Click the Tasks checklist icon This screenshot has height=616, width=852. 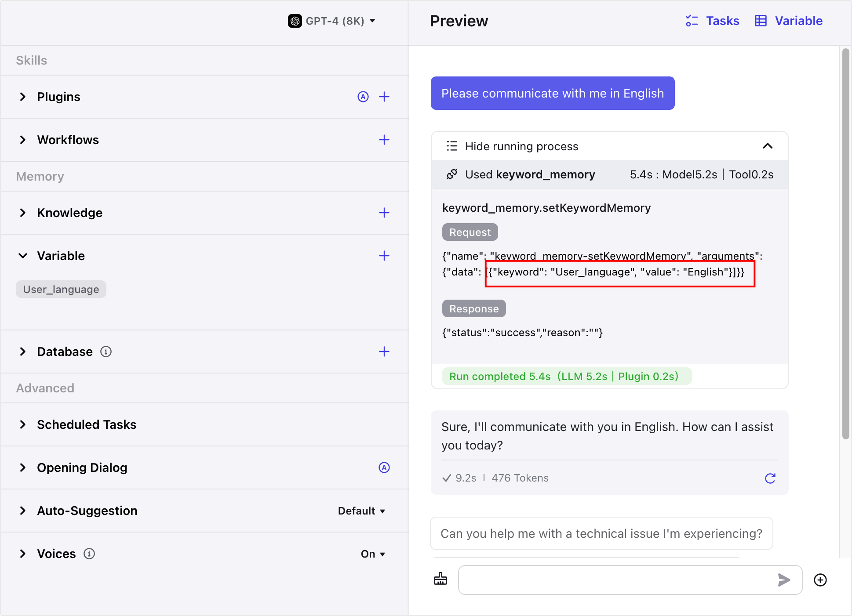(692, 21)
